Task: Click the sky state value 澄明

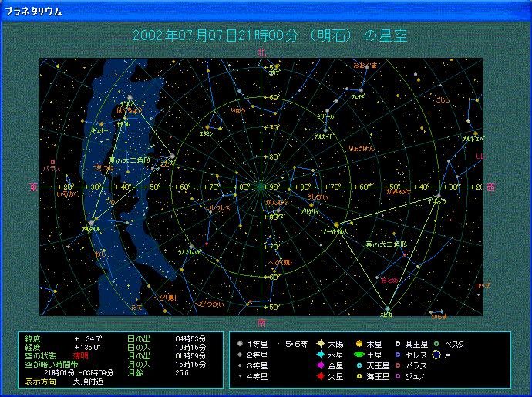Action: pos(81,355)
